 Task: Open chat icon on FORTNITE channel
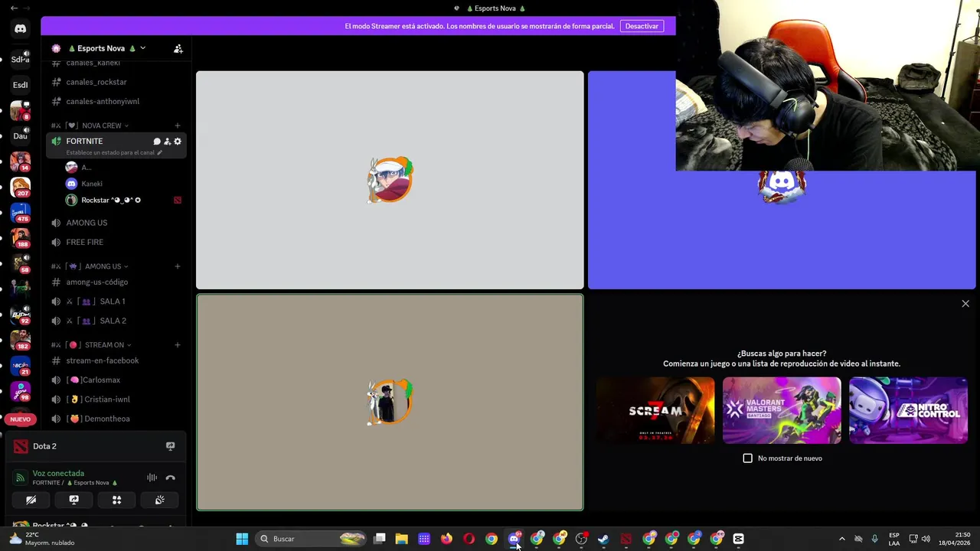coord(157,142)
